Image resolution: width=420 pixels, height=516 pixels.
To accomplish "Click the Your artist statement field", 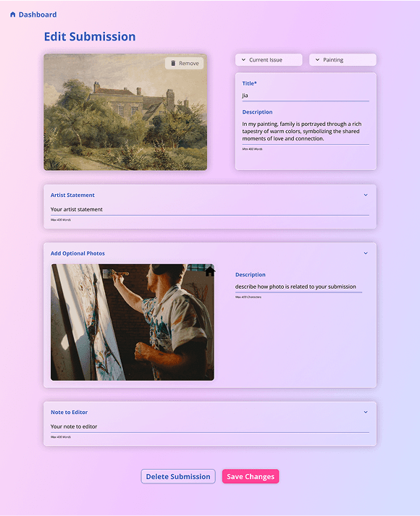I will click(x=210, y=210).
